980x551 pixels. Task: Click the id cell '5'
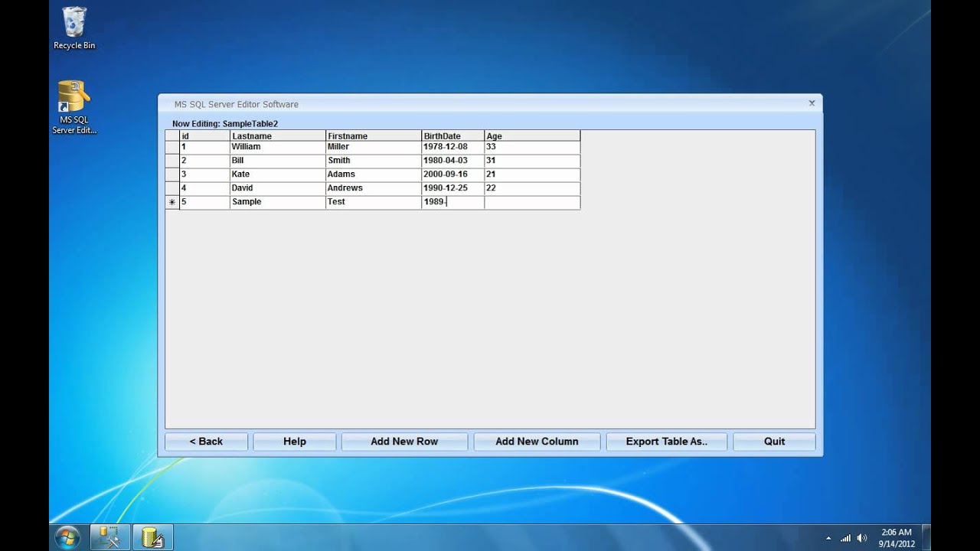pyautogui.click(x=204, y=202)
